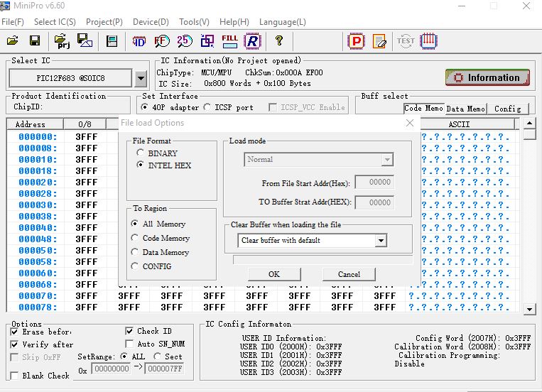Toggle Check ID checkbox
This screenshot has height=392, width=542.
129,331
